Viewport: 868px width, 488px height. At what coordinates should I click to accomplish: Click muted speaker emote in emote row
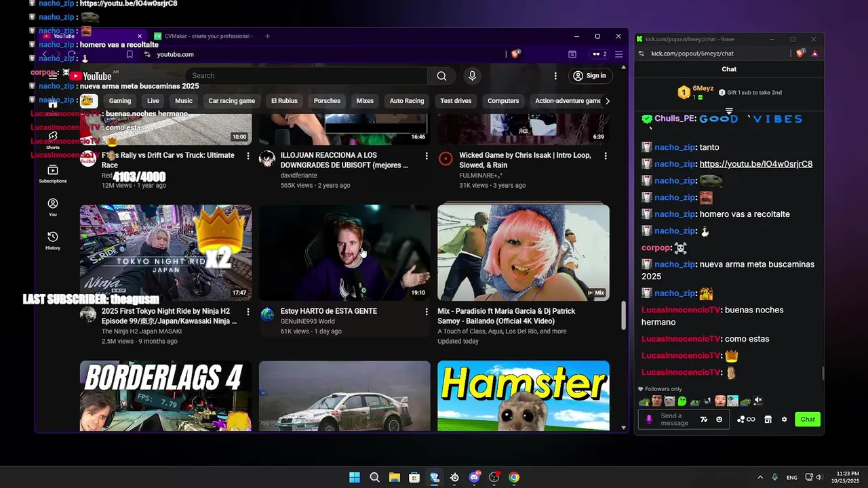[x=758, y=401]
